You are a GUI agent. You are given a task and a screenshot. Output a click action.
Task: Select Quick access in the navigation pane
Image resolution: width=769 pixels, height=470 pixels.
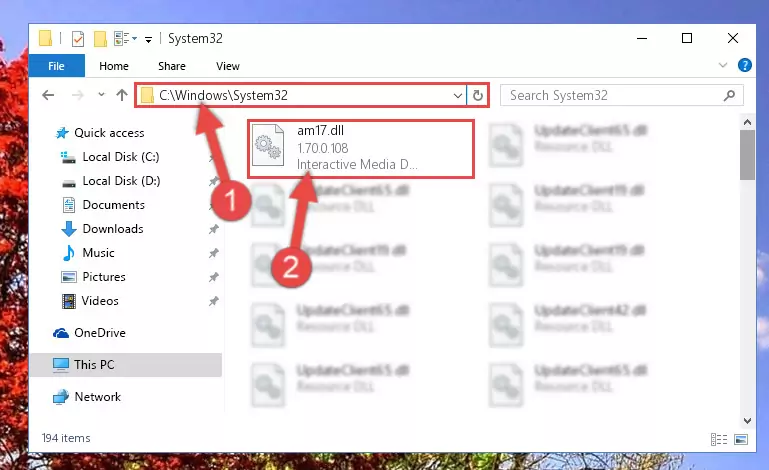tap(109, 133)
